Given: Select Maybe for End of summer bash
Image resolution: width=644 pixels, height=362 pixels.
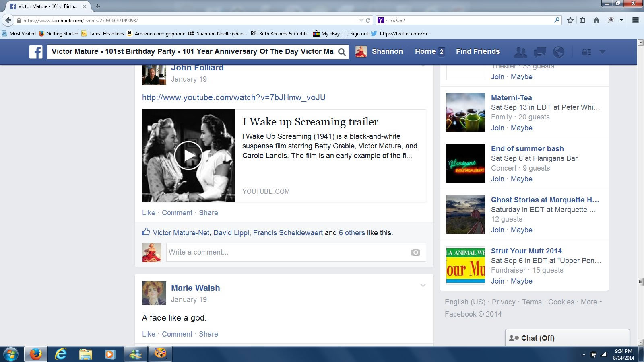Looking at the screenshot, I should tap(522, 179).
